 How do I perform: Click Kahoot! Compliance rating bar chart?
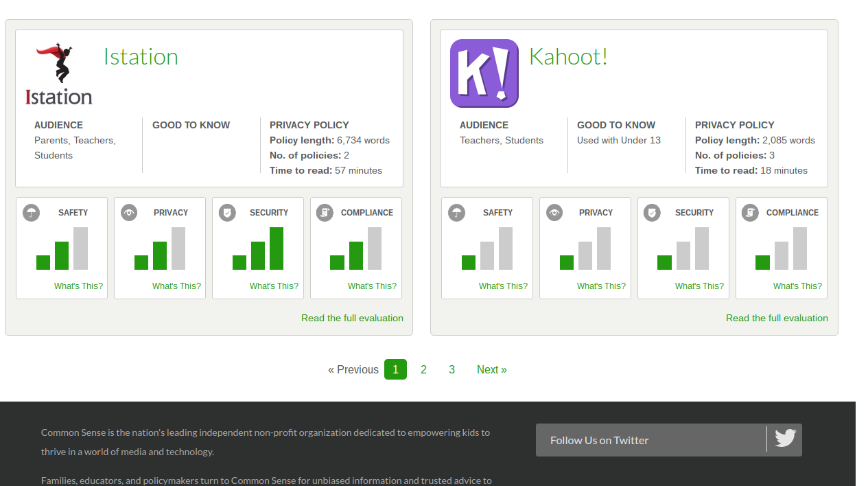tap(782, 248)
